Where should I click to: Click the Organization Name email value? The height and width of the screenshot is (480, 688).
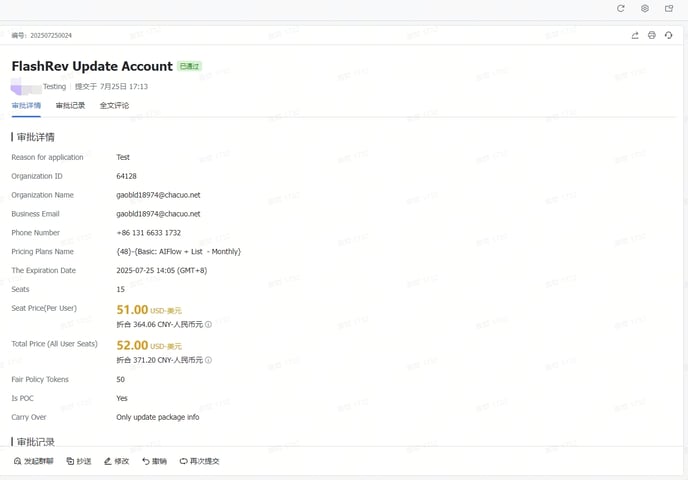(x=158, y=195)
